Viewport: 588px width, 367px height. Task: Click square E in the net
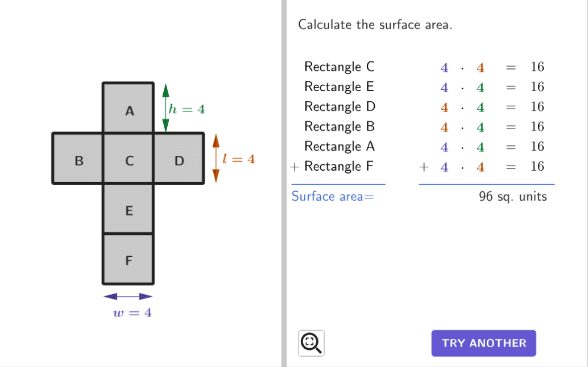tap(129, 208)
